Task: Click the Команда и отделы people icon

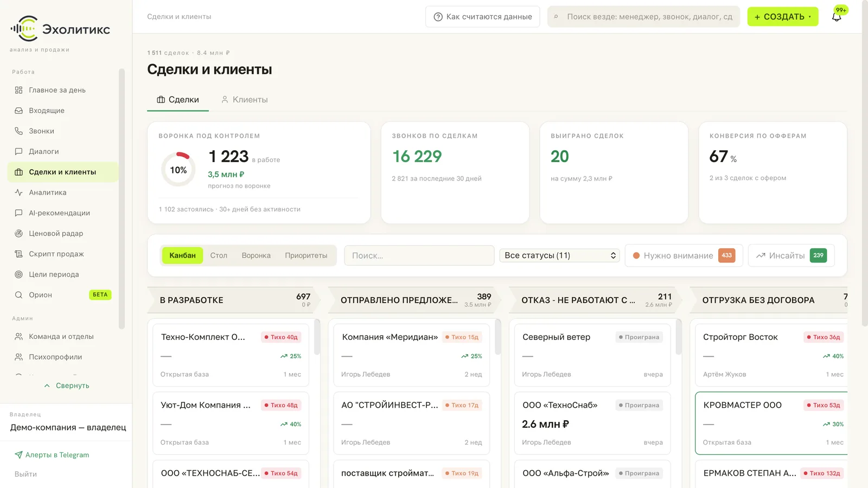Action: [x=18, y=337]
